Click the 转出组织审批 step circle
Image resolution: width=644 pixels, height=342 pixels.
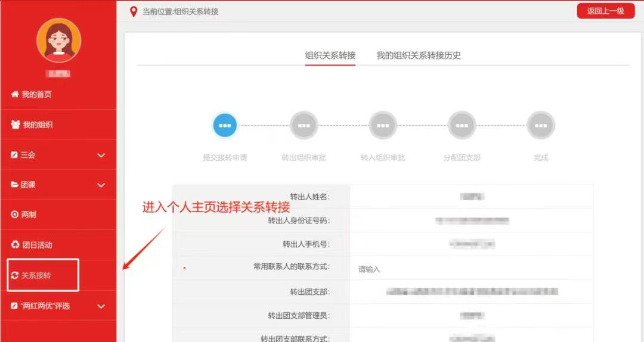(x=304, y=126)
